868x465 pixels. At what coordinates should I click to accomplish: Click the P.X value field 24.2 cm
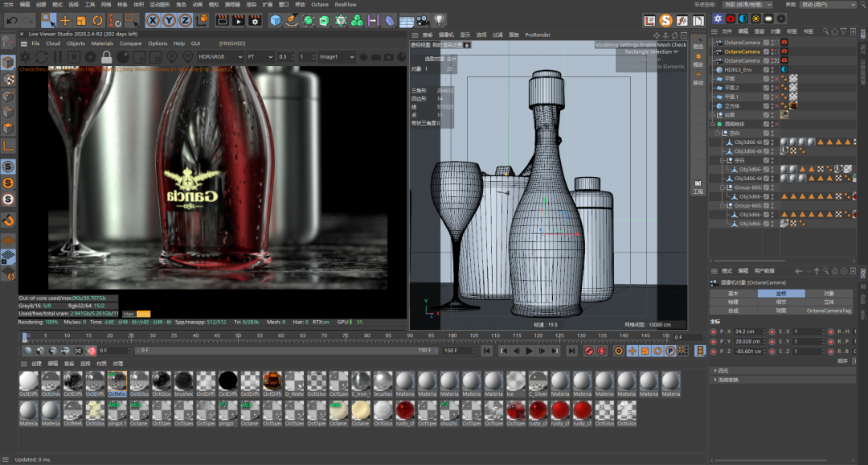coord(748,332)
